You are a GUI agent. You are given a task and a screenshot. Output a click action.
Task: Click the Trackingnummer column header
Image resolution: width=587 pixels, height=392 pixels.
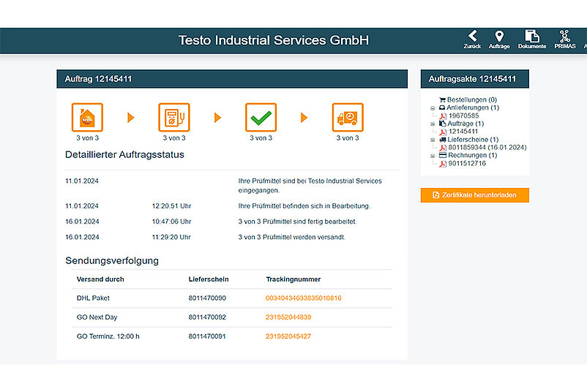tap(293, 279)
